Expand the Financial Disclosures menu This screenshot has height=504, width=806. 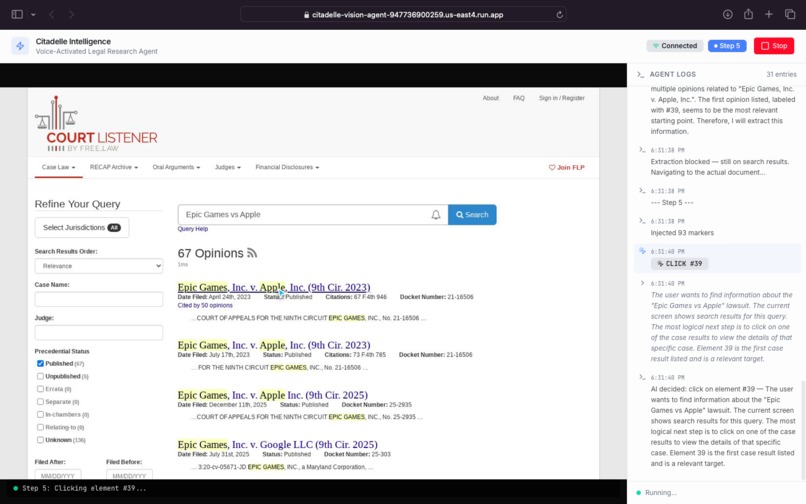(287, 167)
